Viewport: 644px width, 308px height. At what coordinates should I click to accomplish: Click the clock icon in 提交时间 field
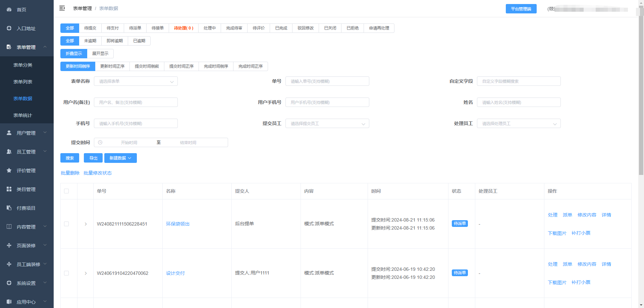(100, 142)
